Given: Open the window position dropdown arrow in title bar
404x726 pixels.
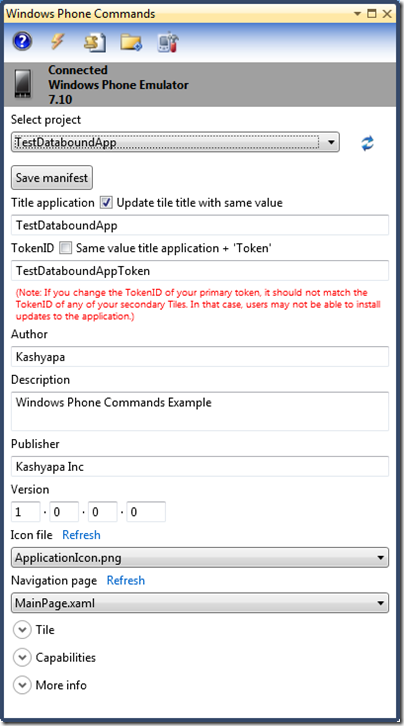Looking at the screenshot, I should pyautogui.click(x=357, y=14).
